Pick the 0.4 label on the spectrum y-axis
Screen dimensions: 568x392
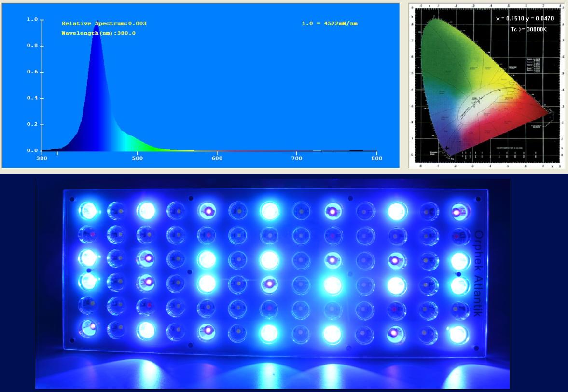pyautogui.click(x=32, y=98)
